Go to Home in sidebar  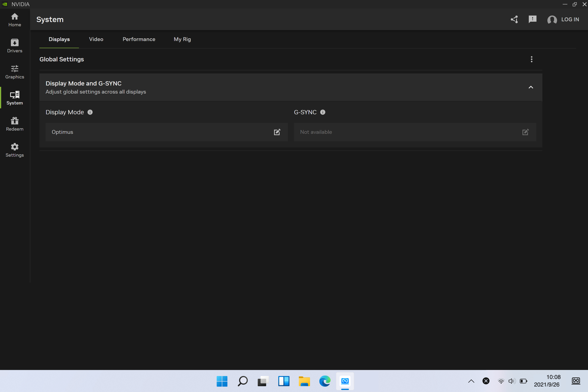pos(15,20)
